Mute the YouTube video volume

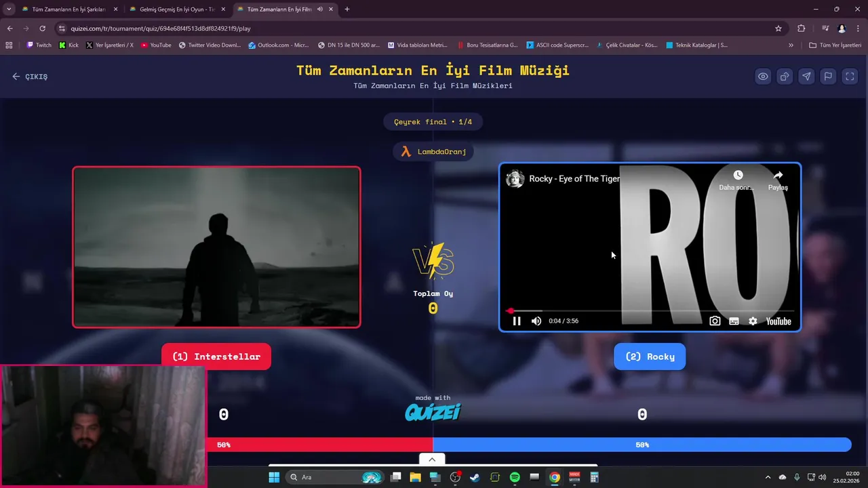pos(536,321)
